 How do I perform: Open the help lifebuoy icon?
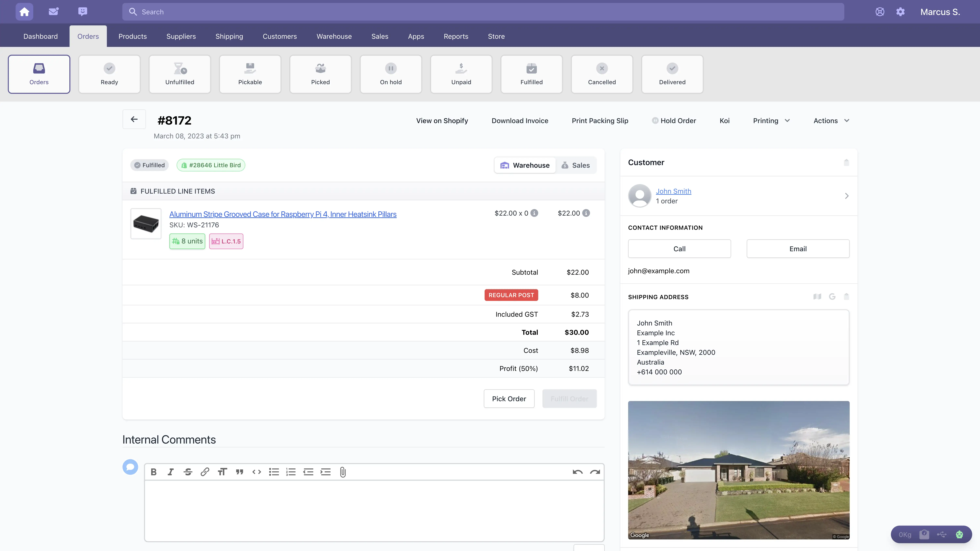click(x=880, y=12)
